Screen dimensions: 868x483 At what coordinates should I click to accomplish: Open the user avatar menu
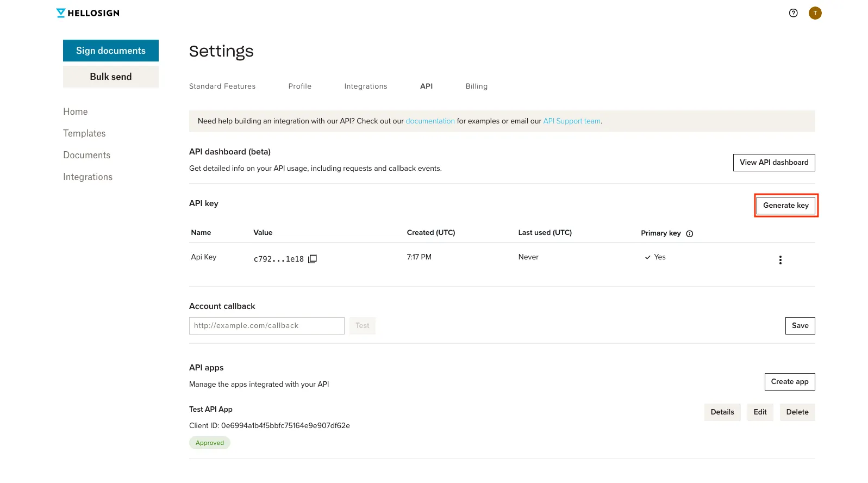(815, 13)
